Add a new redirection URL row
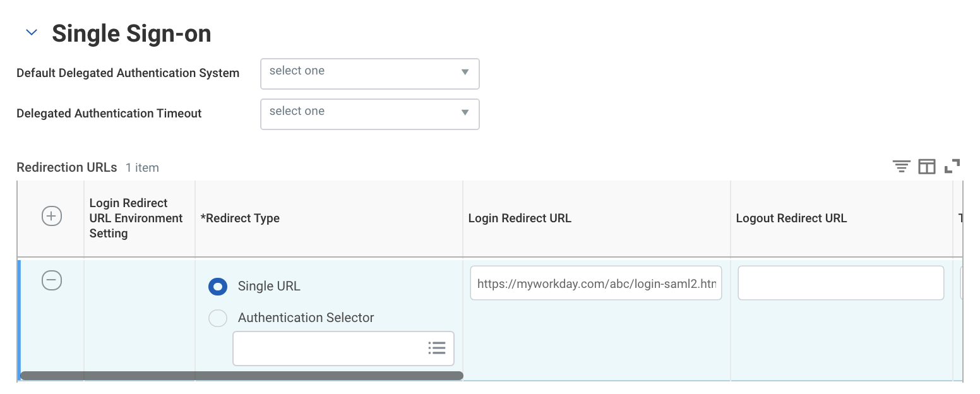Screen dimensions: 980x394 click(x=51, y=216)
